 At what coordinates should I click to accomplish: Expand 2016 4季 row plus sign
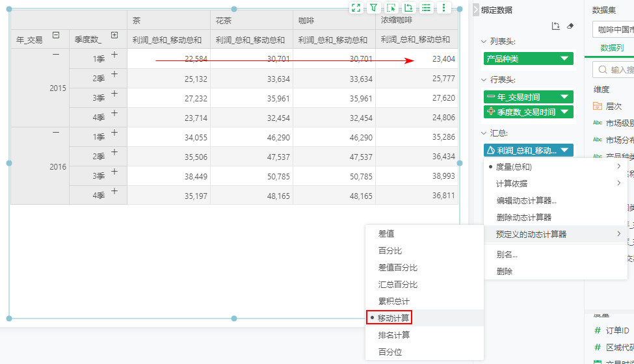click(x=114, y=190)
